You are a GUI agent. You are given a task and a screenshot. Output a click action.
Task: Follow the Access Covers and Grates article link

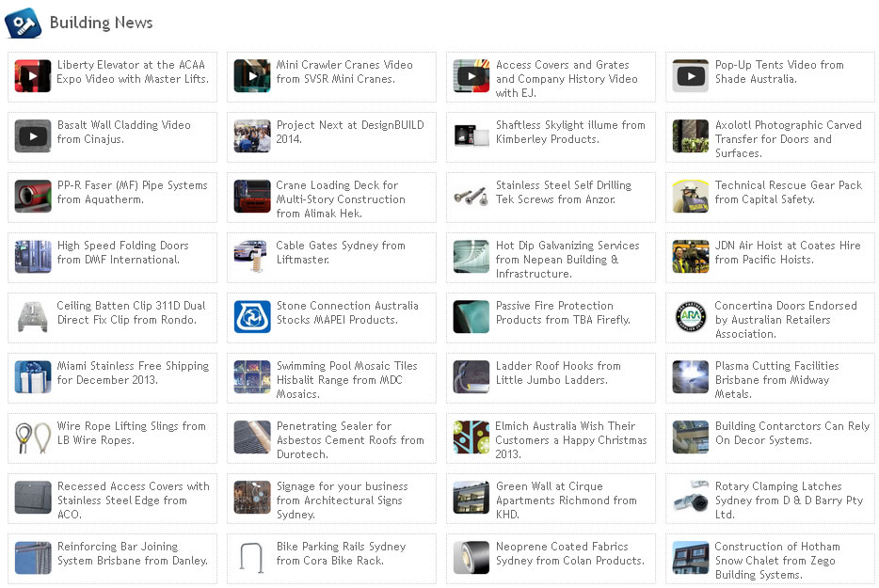pyautogui.click(x=567, y=79)
